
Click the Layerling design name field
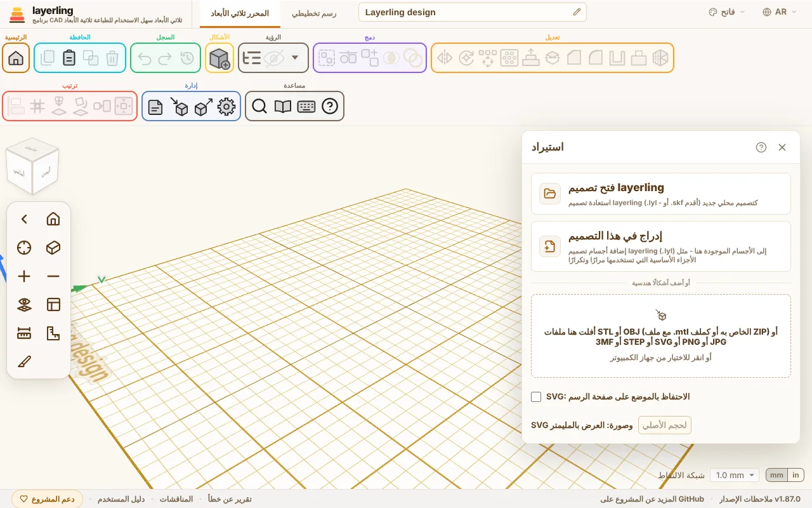tap(473, 12)
